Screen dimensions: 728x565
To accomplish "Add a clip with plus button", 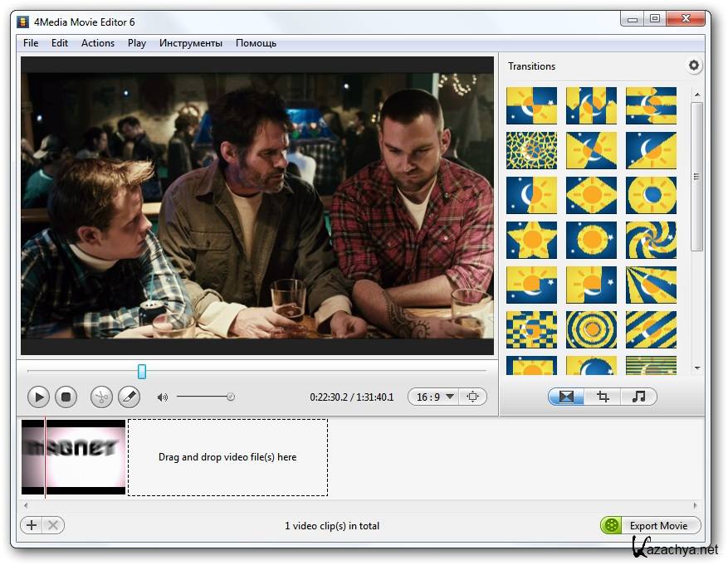I will click(32, 525).
